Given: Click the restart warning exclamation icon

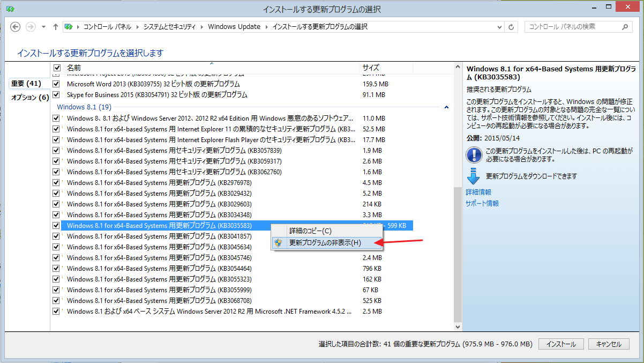Looking at the screenshot, I should point(474,155).
